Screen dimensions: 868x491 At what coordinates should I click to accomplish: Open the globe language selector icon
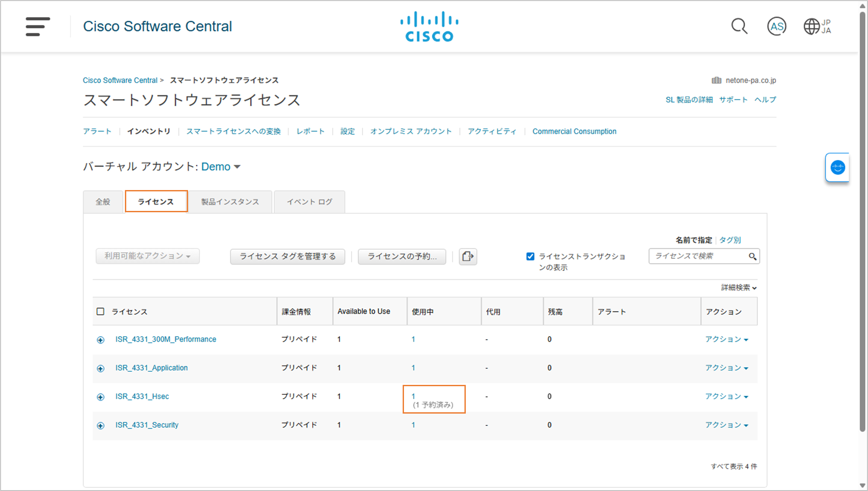coord(812,27)
